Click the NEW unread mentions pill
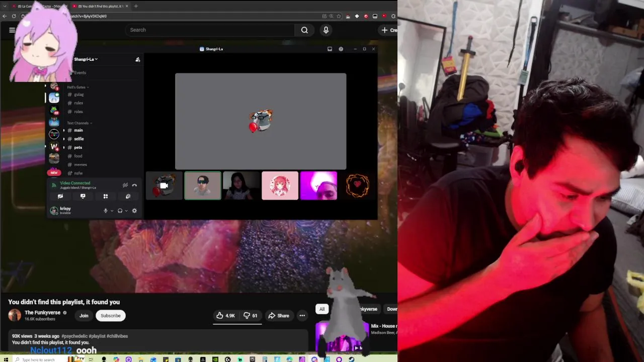 click(54, 172)
